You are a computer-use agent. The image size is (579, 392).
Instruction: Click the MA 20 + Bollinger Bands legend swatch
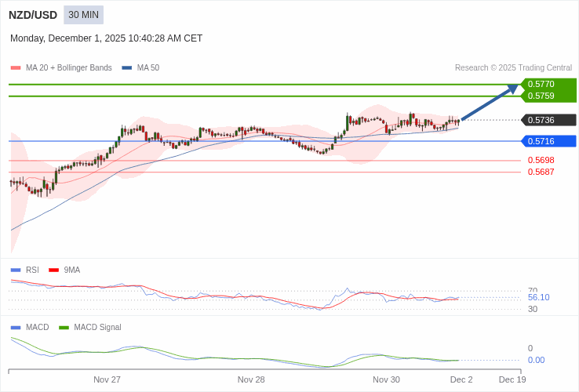click(16, 68)
